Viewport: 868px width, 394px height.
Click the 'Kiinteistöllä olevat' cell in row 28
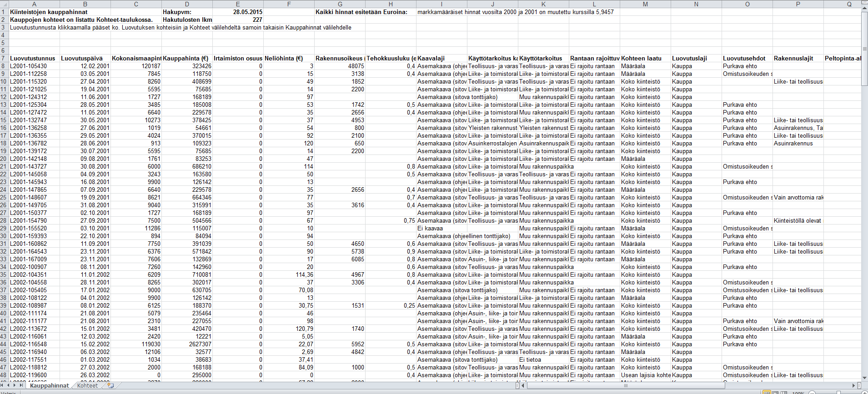pos(798,220)
